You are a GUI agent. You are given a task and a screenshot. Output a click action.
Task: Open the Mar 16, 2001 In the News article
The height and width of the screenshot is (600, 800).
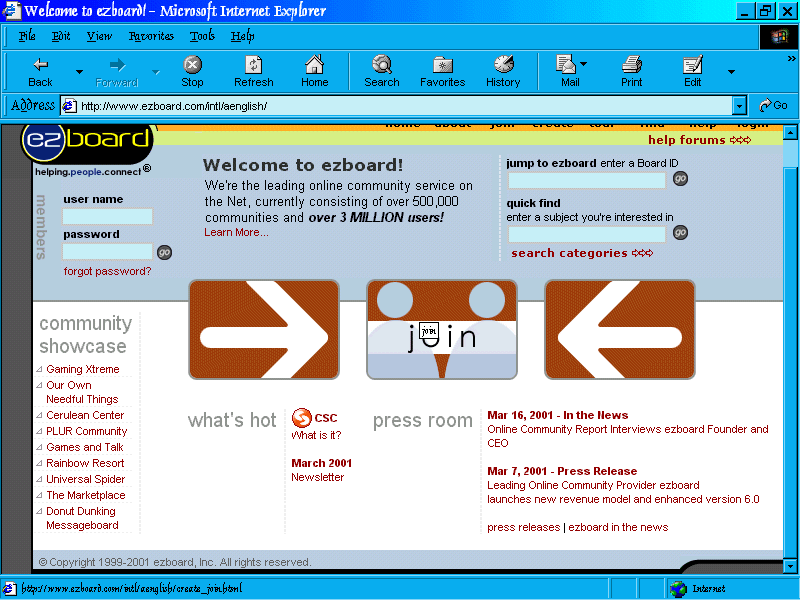628,429
